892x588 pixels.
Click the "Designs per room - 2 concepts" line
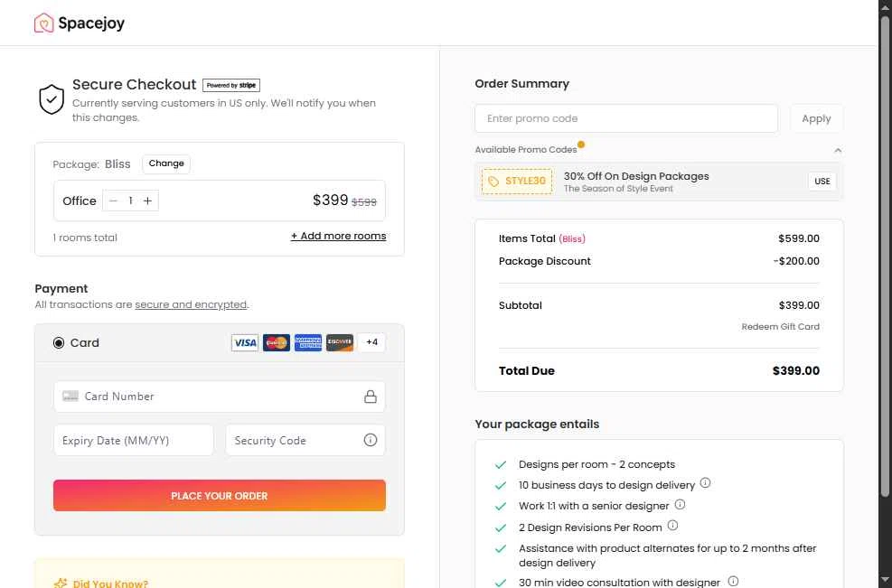(596, 464)
